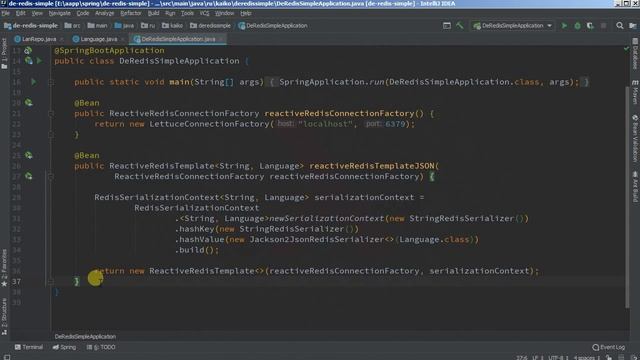Viewport: 640px width, 360px height.
Task: Run class from gutter arrow on line 14
Action: pyautogui.click(x=40, y=61)
